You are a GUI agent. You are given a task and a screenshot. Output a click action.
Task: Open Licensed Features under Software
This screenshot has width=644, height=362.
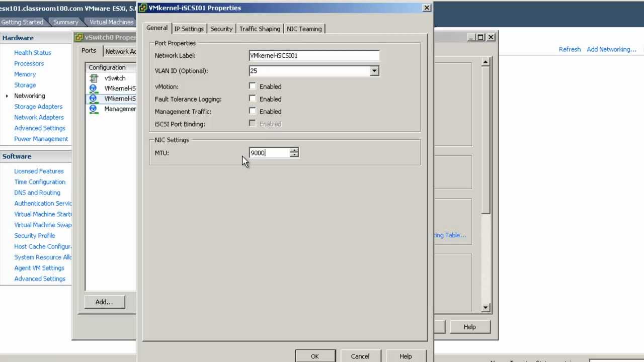pos(39,171)
